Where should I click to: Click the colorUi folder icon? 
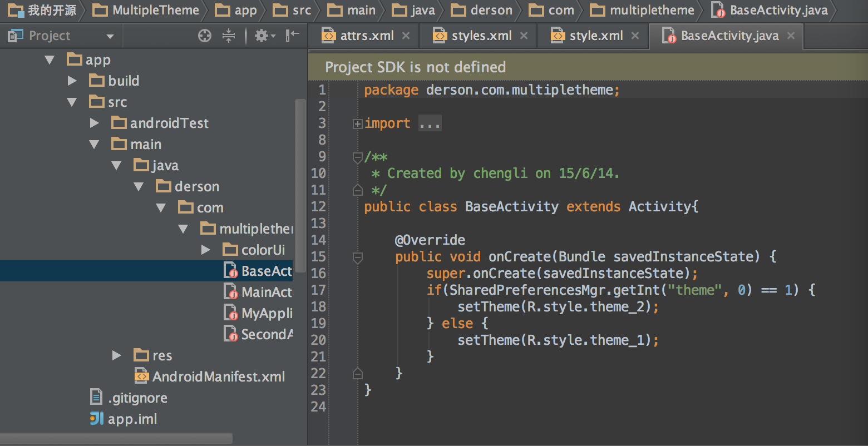point(230,250)
